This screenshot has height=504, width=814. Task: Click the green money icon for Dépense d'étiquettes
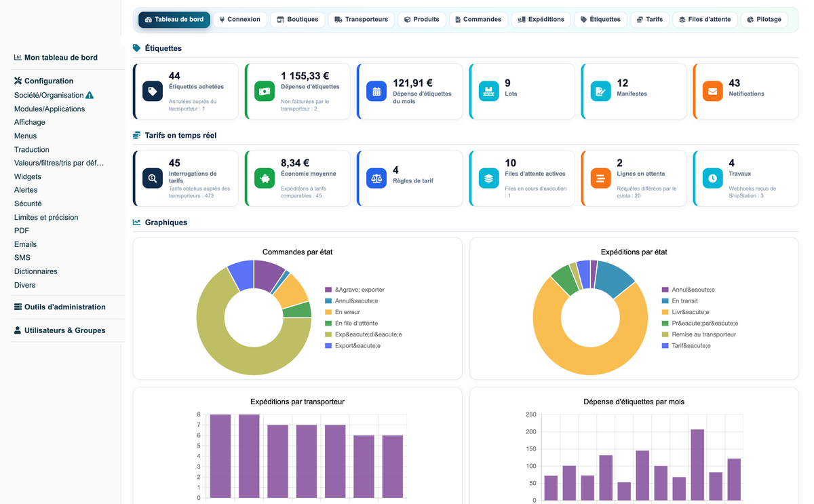pos(265,92)
